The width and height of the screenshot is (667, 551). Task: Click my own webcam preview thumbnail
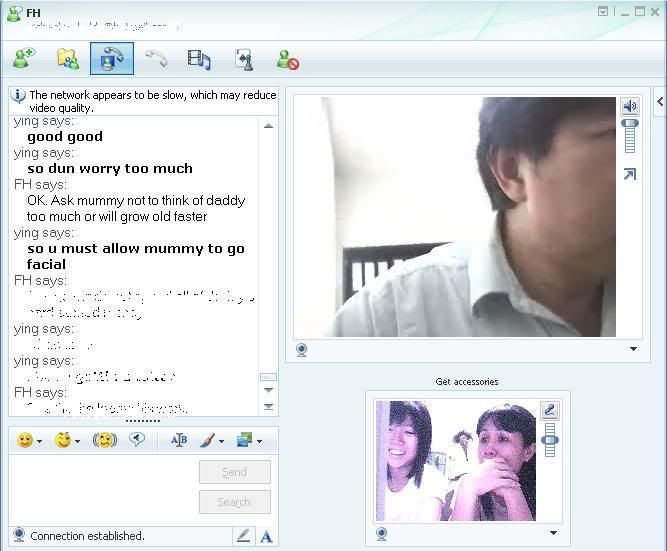pos(456,461)
